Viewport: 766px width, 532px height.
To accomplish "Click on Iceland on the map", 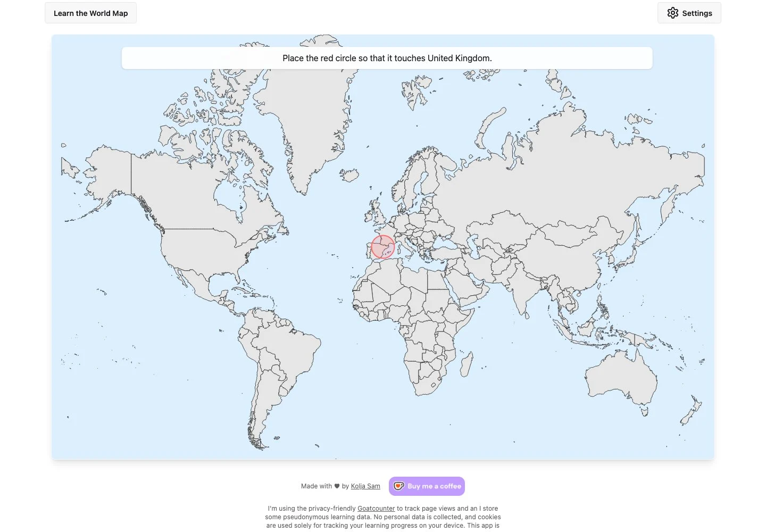I will pyautogui.click(x=349, y=175).
